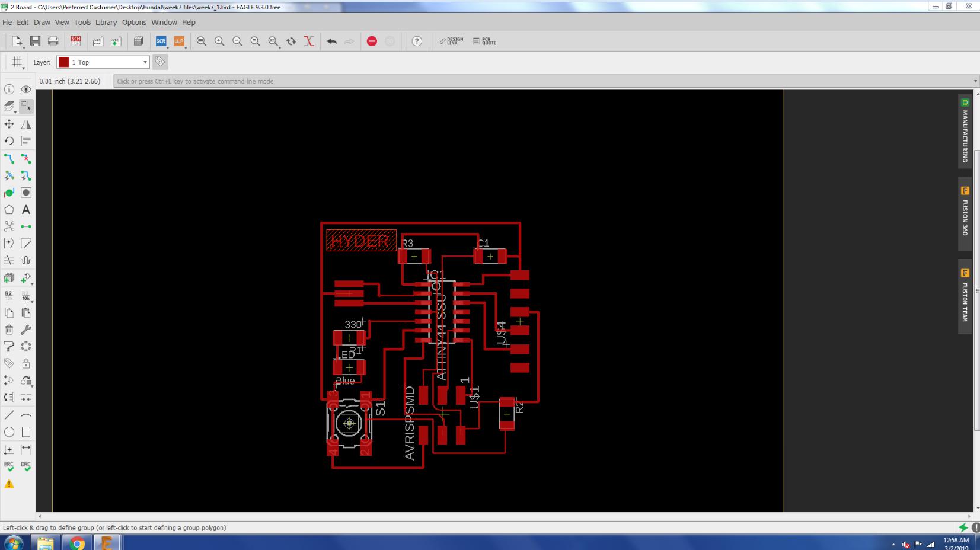Viewport: 980px width, 550px height.
Task: Select the Ratsnest tool
Action: (9, 226)
